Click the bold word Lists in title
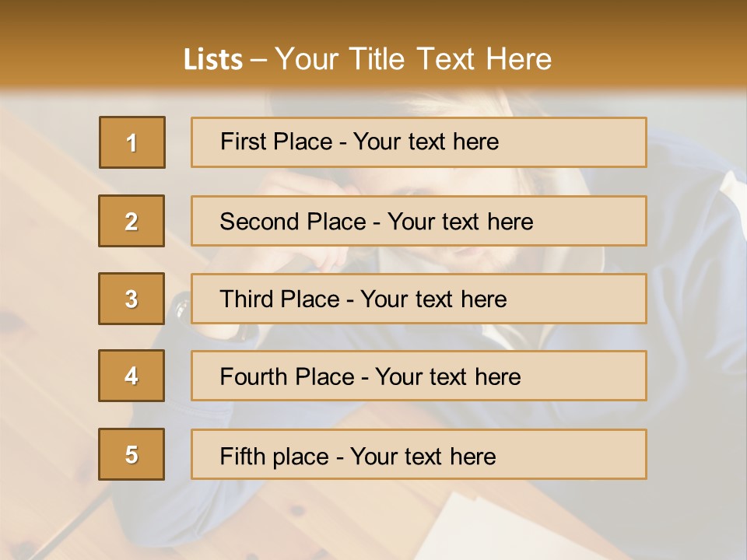 coord(213,60)
